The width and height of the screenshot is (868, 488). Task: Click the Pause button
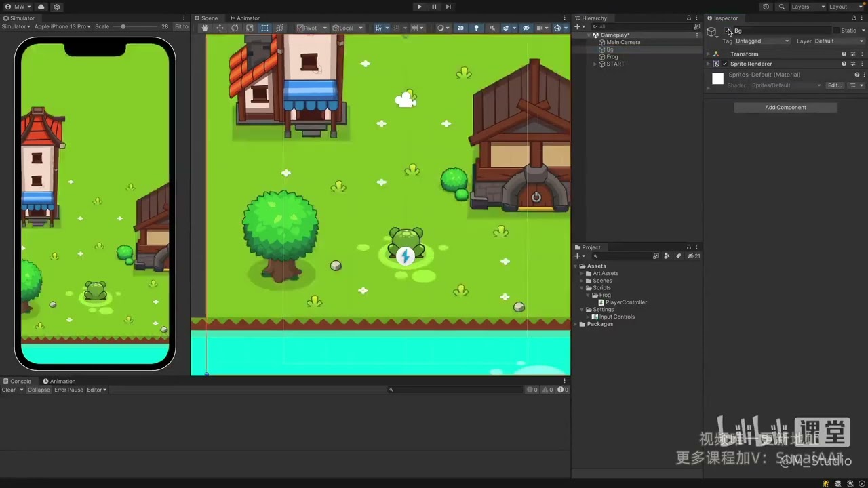pyautogui.click(x=434, y=7)
